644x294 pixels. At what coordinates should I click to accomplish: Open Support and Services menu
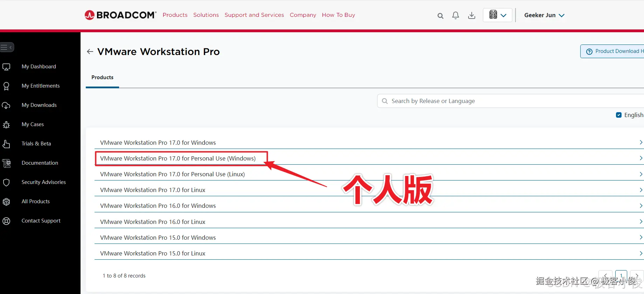click(x=254, y=15)
